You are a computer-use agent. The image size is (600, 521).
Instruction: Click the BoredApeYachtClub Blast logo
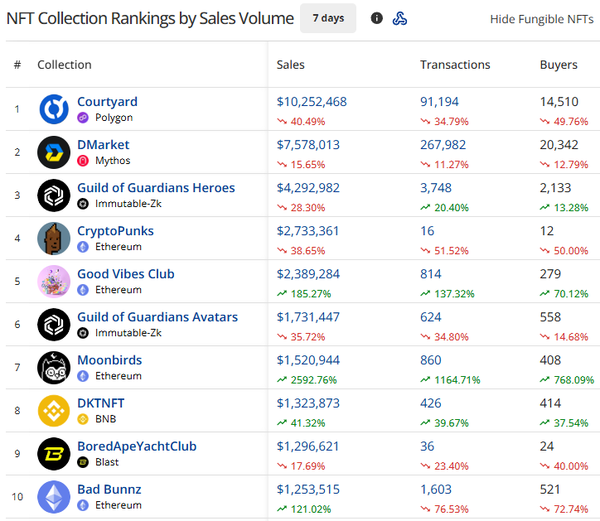(x=54, y=454)
